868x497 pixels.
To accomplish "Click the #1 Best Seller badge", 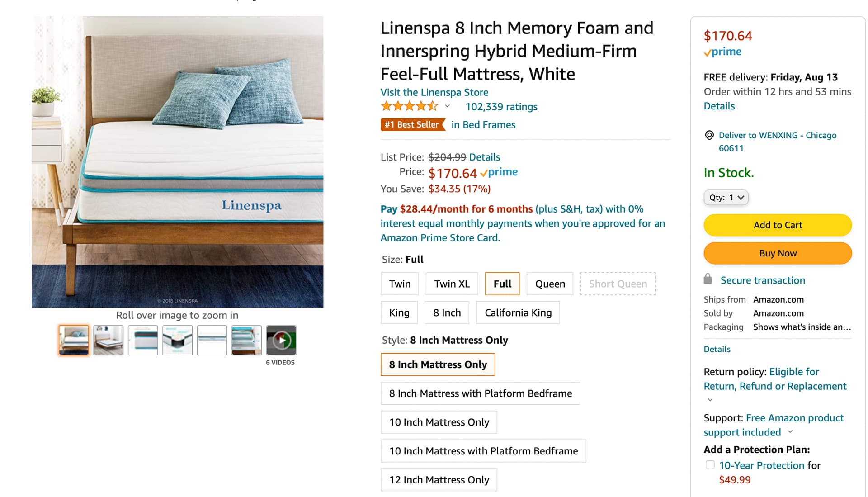I will pos(412,125).
